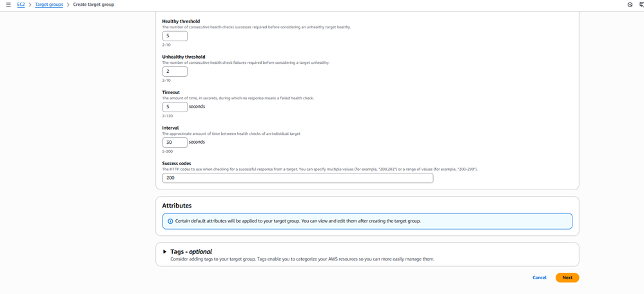Go to EC2 breadcrumb link
This screenshot has width=644, height=294.
21,5
